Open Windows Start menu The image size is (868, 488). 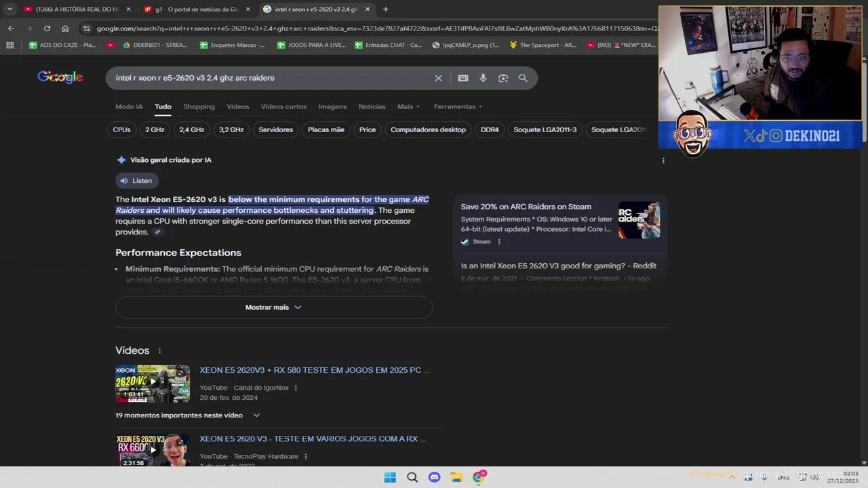click(x=390, y=477)
